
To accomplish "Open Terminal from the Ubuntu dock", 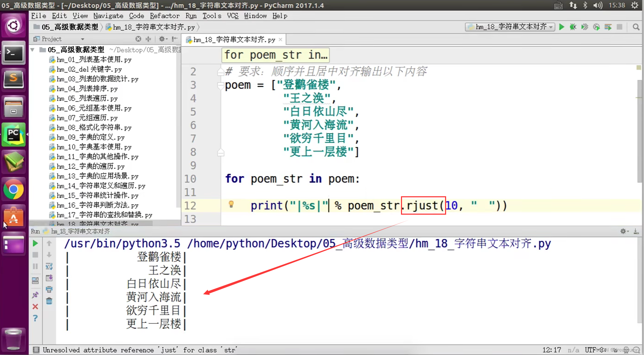I will (14, 53).
